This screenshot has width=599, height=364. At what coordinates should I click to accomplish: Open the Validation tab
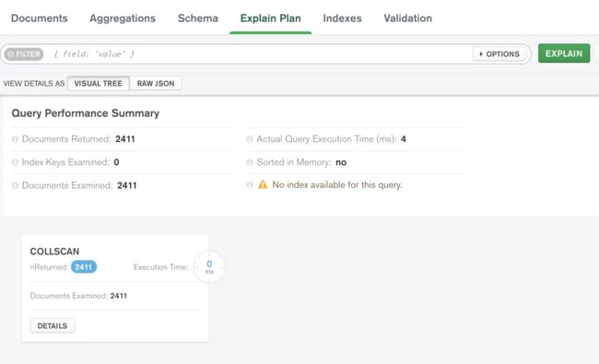tap(407, 18)
